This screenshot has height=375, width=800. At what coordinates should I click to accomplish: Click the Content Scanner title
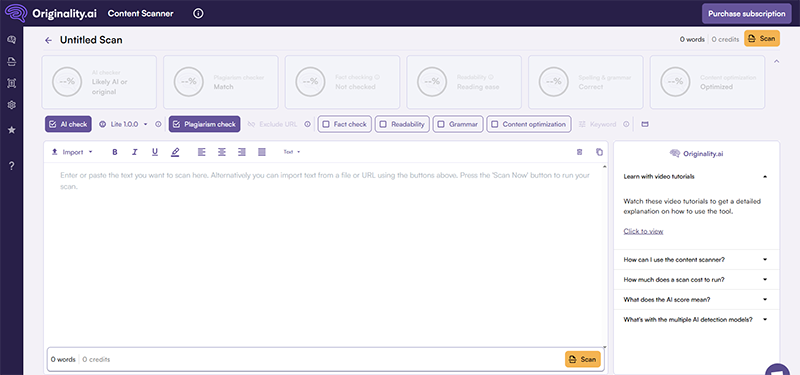(140, 13)
